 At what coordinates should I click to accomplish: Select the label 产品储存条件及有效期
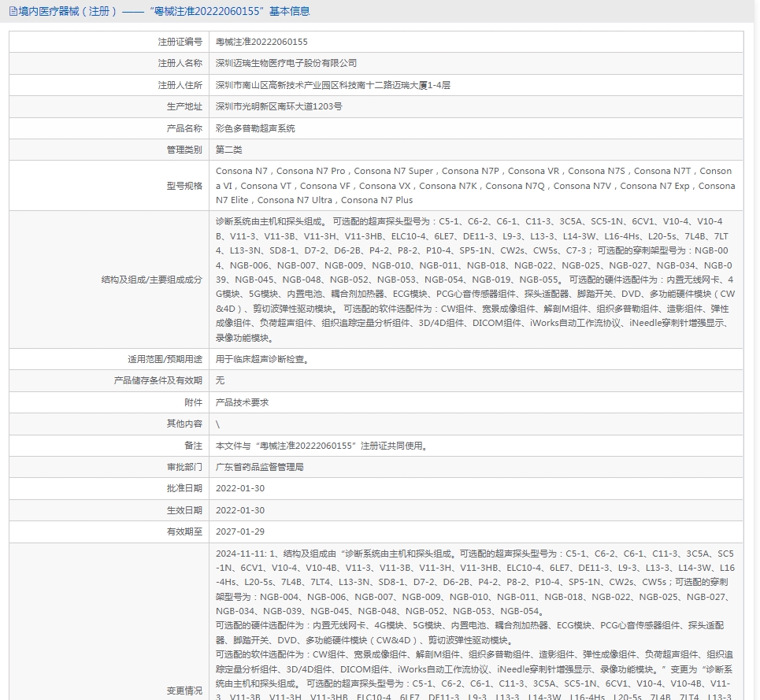click(158, 381)
